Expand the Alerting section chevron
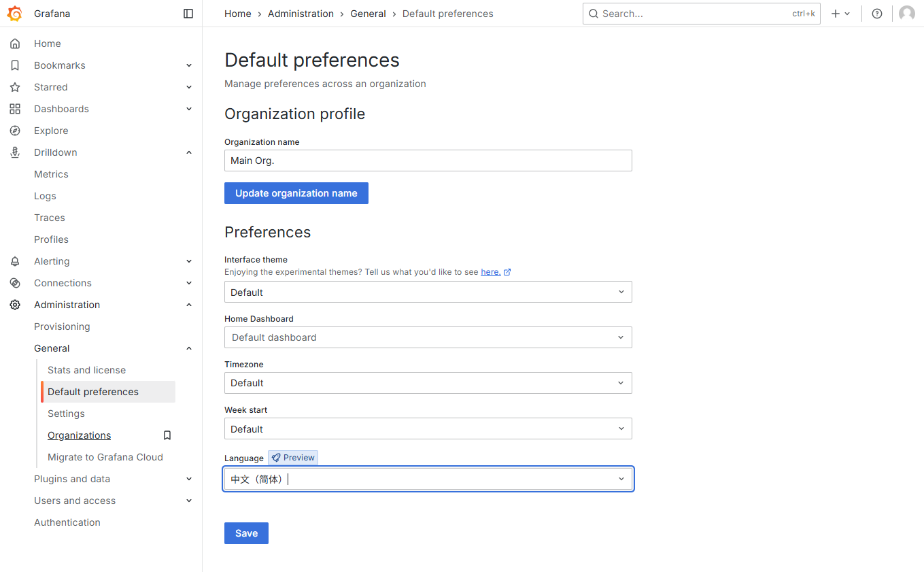924x572 pixels. tap(189, 261)
